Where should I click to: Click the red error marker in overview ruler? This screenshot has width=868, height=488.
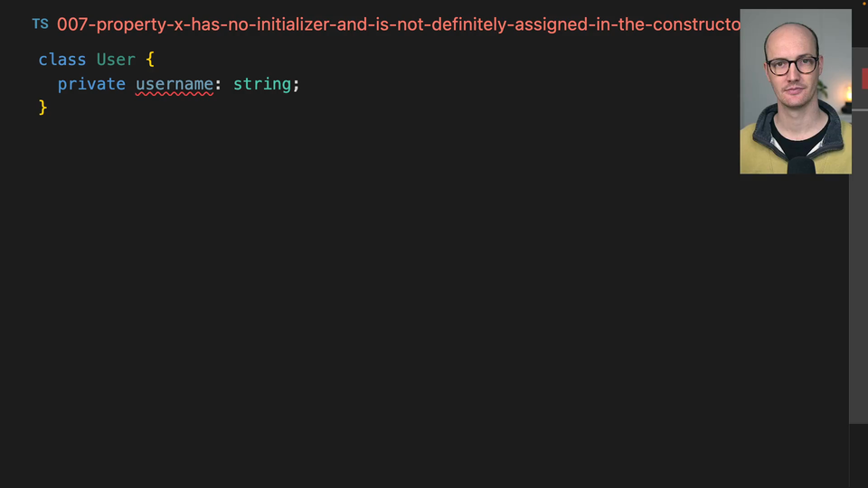click(864, 80)
